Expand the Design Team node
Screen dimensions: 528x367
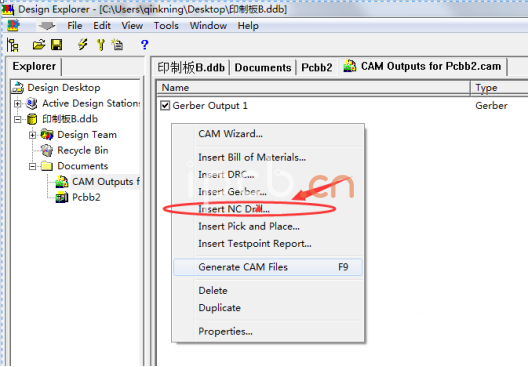pyautogui.click(x=33, y=135)
